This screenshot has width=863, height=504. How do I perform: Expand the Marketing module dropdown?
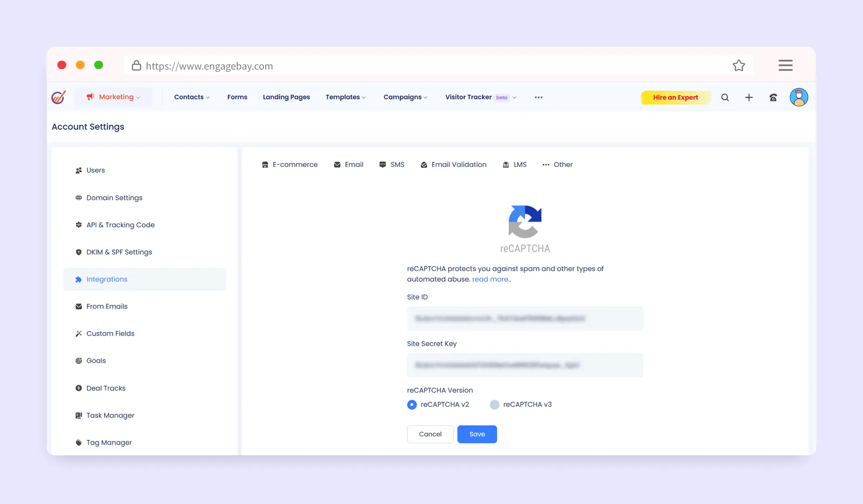pos(113,97)
